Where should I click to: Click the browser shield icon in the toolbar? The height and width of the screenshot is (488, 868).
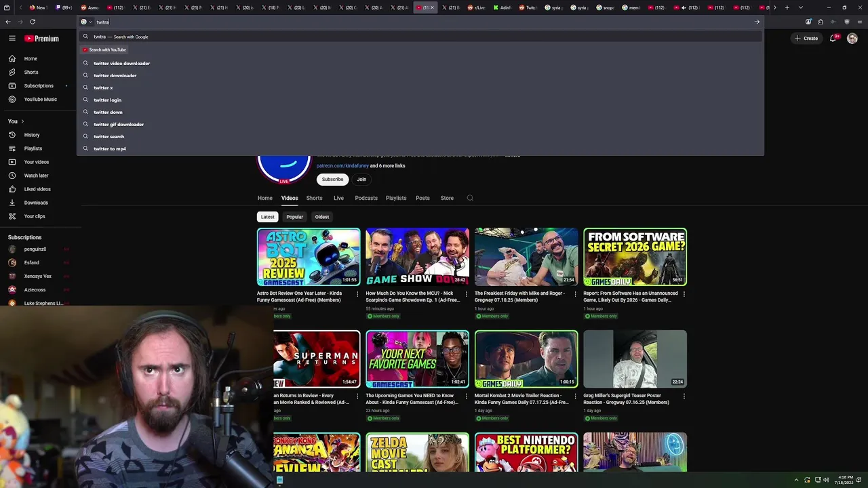click(x=846, y=22)
